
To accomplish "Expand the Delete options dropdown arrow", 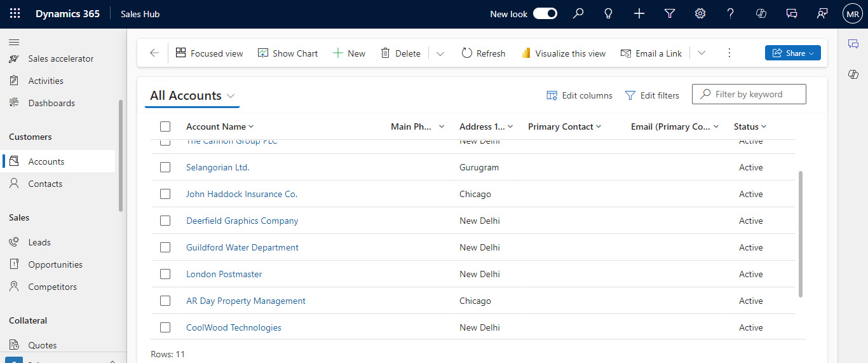I will click(x=440, y=53).
